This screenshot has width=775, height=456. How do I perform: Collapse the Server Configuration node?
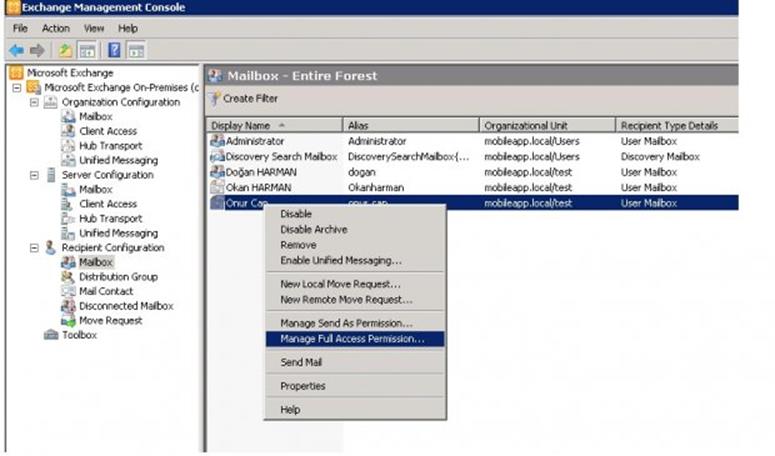point(34,175)
